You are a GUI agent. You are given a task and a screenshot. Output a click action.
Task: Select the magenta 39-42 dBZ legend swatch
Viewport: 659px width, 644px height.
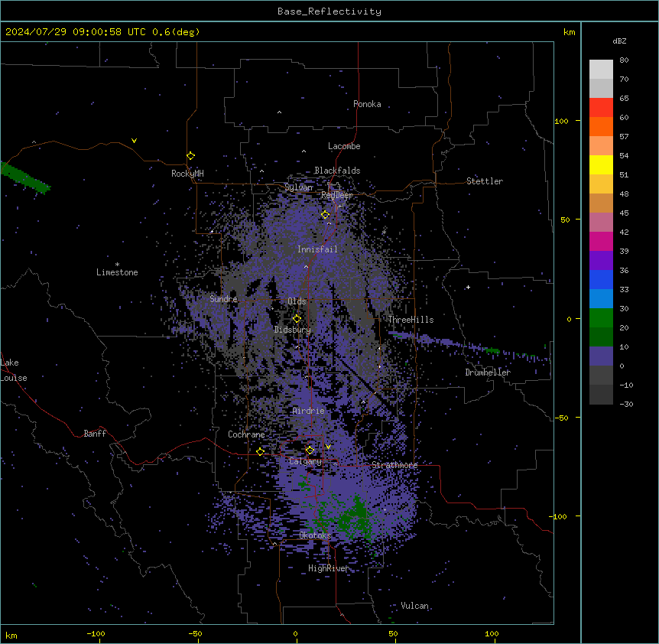point(601,242)
